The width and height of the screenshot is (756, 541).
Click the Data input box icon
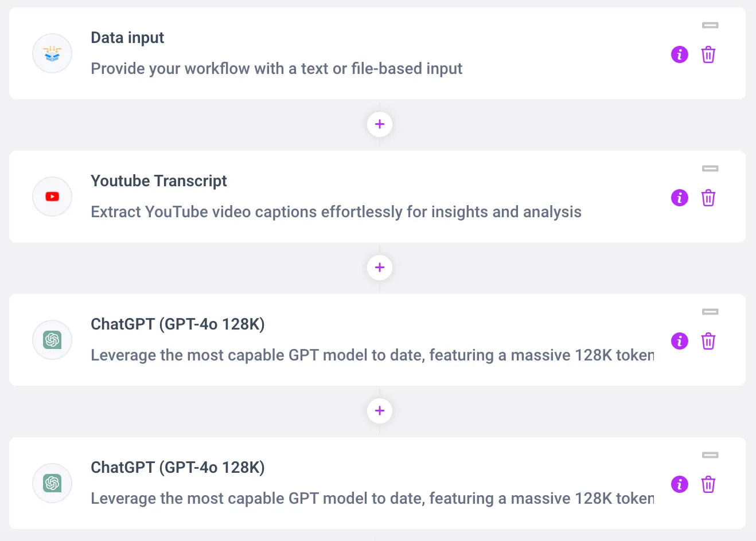52,53
